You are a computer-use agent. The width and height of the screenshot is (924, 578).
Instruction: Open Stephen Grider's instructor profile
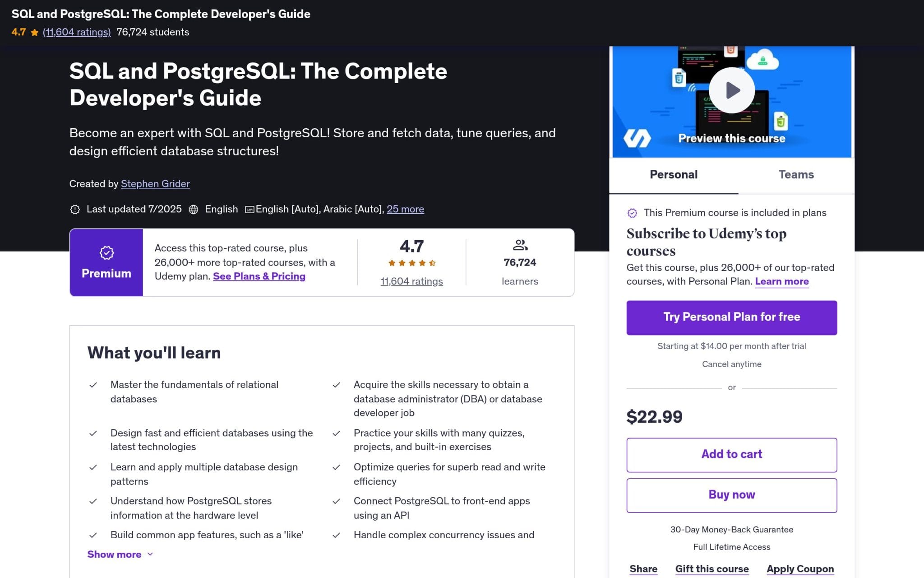coord(155,184)
